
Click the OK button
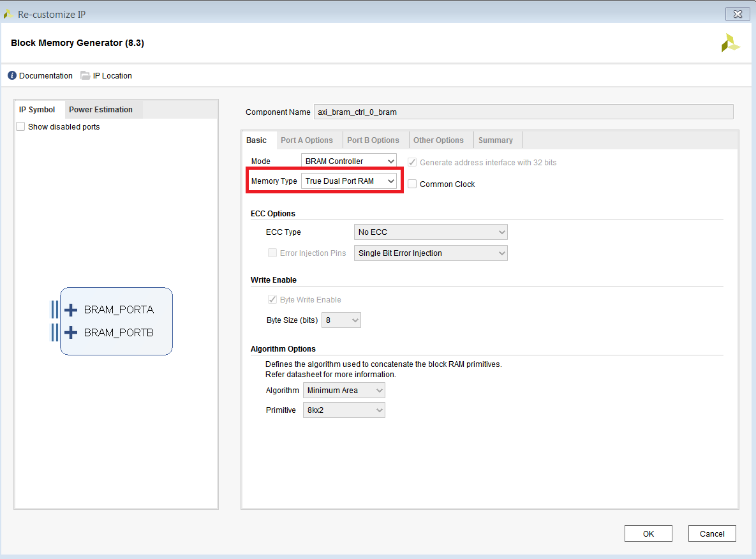pyautogui.click(x=648, y=533)
